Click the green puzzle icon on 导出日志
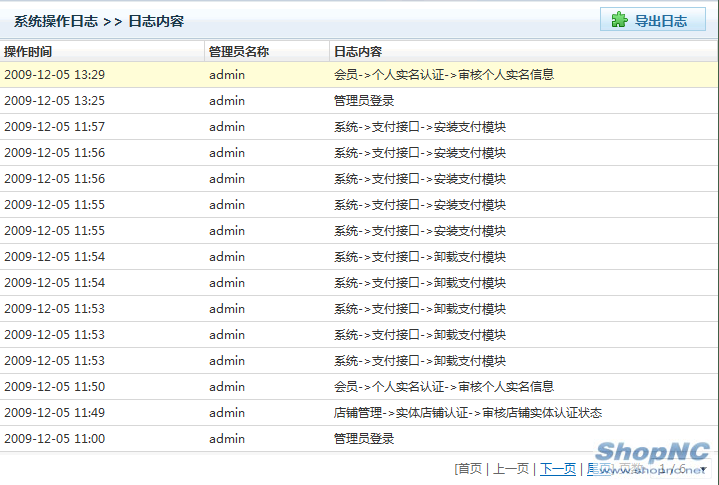The image size is (719, 485). pyautogui.click(x=619, y=20)
